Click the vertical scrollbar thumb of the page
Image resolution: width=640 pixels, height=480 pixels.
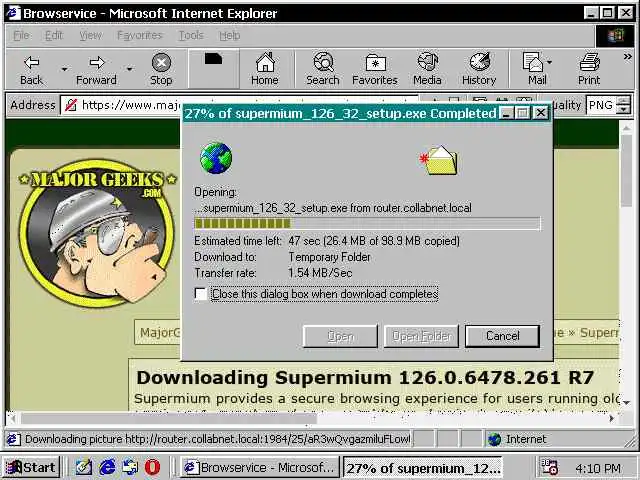click(x=626, y=171)
